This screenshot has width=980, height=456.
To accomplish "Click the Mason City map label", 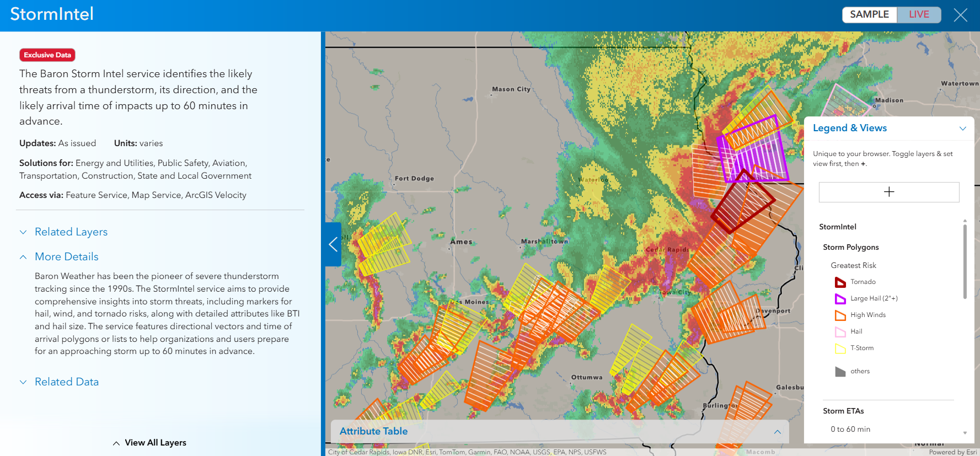I will tap(511, 89).
